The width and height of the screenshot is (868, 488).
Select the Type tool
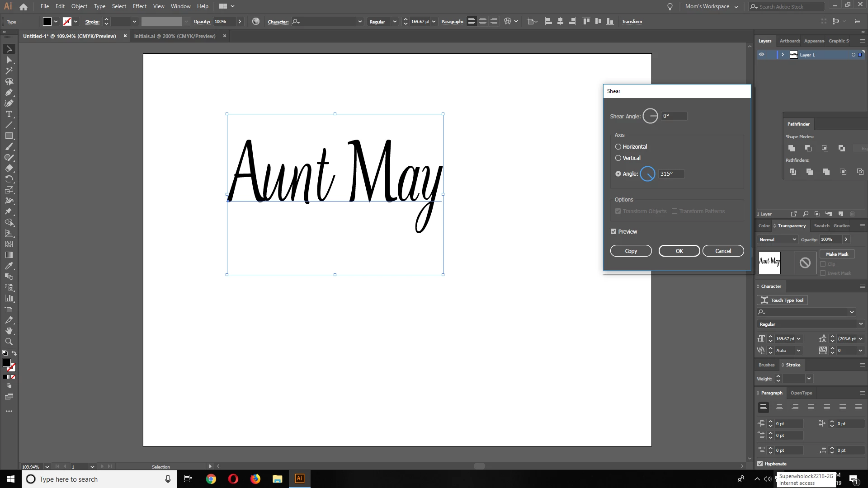(x=9, y=114)
